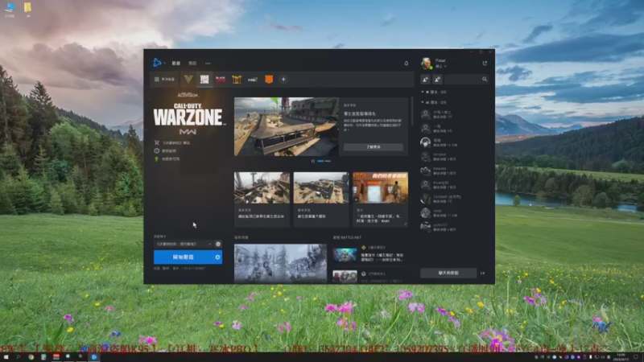Click the news panel scrollbar
644x362 pixels.
point(411,111)
